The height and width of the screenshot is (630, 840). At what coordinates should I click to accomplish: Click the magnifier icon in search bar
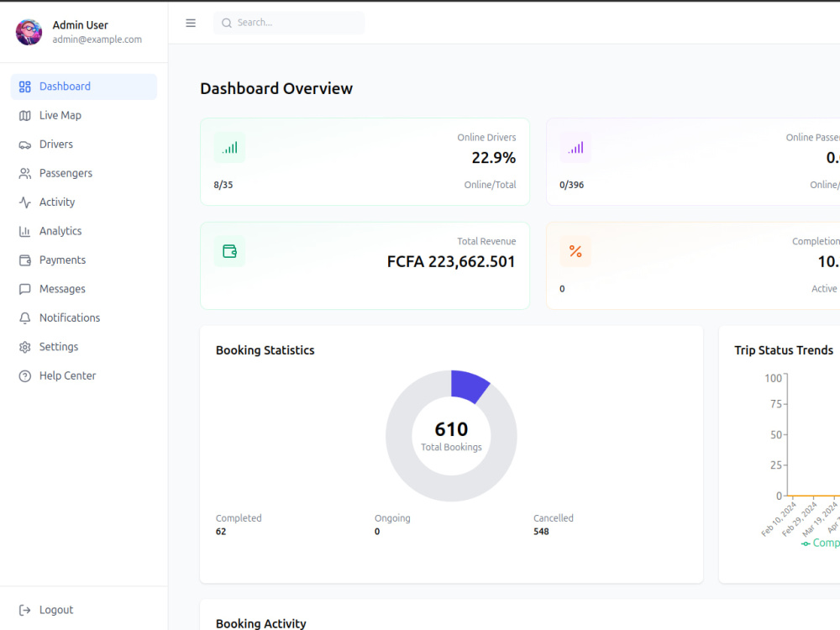click(x=227, y=23)
